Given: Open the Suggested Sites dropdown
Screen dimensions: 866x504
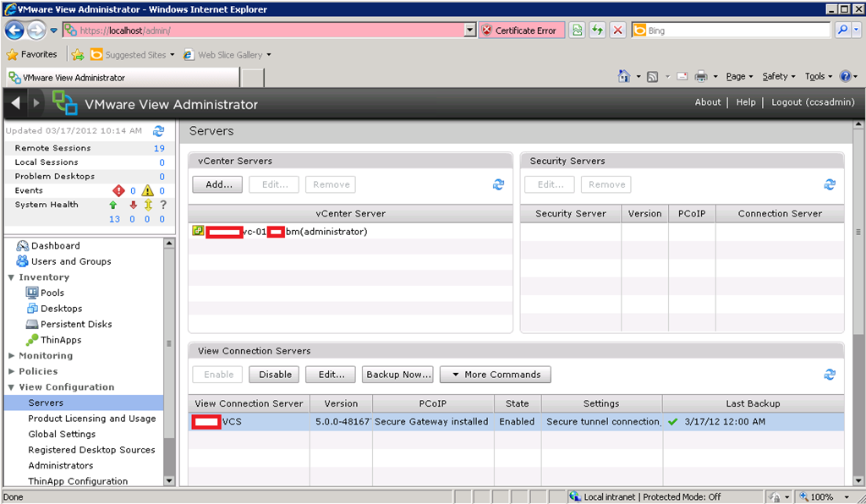Looking at the screenshot, I should click(173, 55).
